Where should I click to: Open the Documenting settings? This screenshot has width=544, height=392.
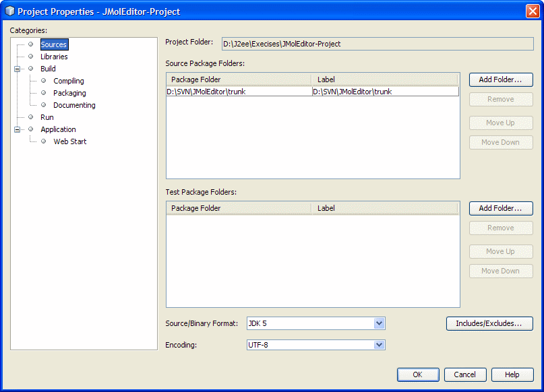[x=74, y=105]
